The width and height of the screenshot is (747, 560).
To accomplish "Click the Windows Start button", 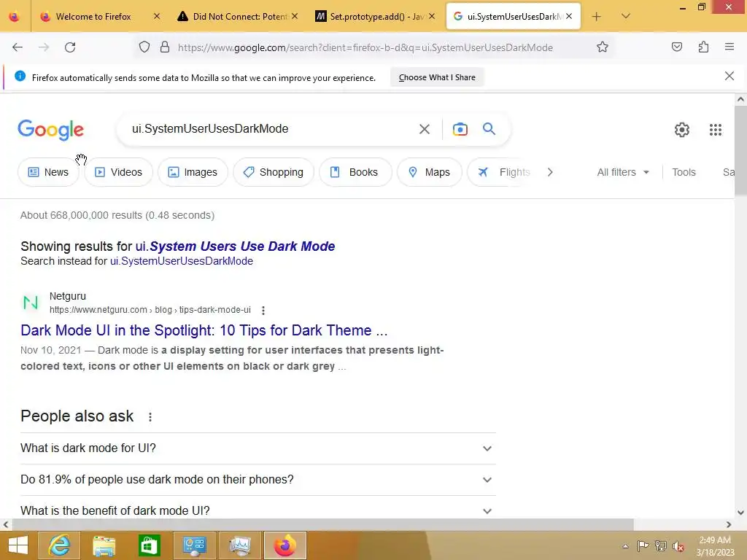I will click(18, 545).
